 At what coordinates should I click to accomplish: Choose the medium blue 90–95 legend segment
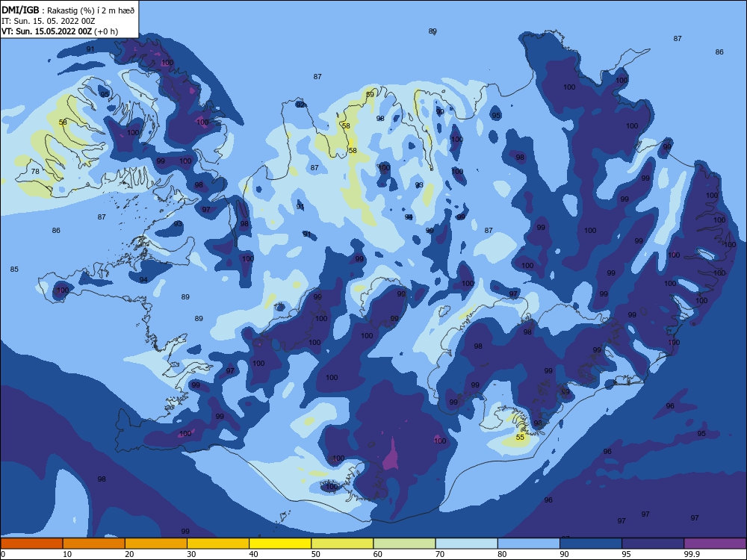tap(591, 544)
